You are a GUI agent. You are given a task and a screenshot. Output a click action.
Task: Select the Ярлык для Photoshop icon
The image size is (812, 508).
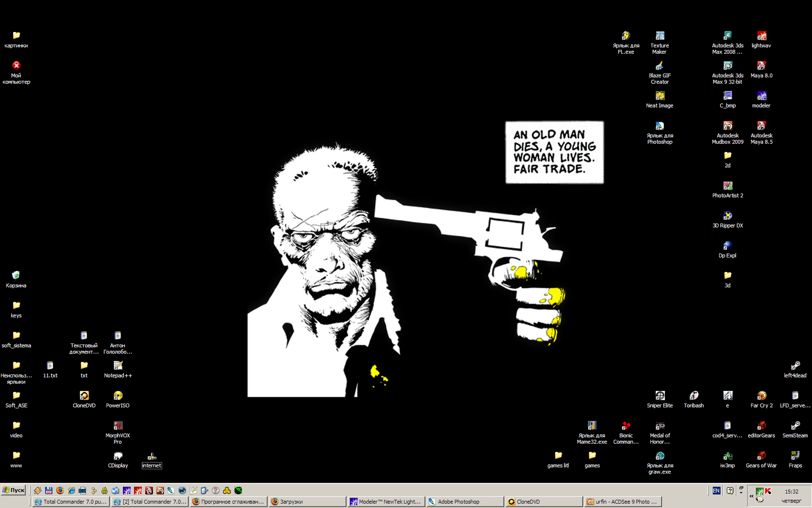[660, 133]
